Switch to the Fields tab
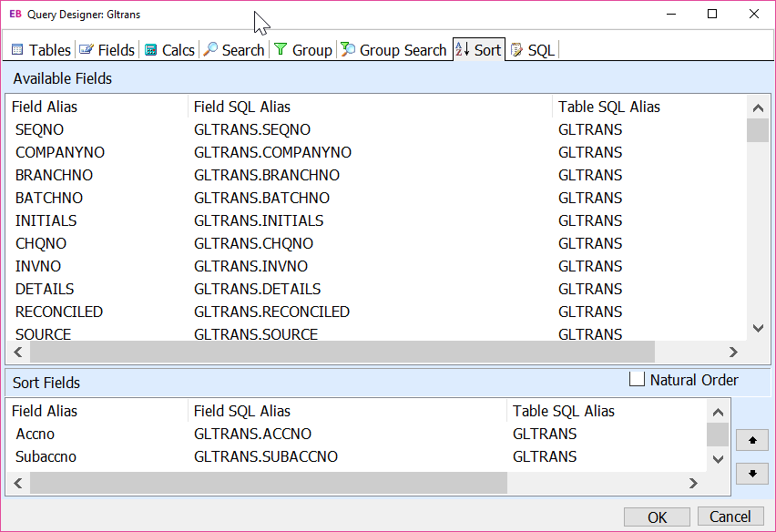The width and height of the screenshot is (776, 532). pos(107,50)
